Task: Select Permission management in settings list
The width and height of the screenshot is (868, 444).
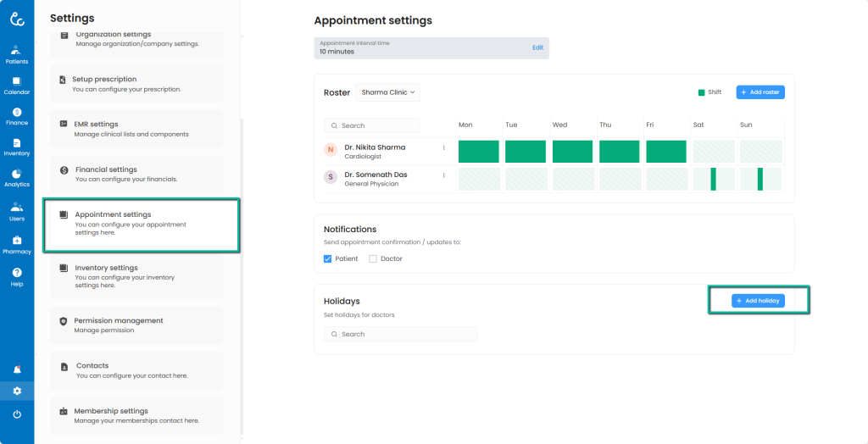Action: click(x=136, y=325)
